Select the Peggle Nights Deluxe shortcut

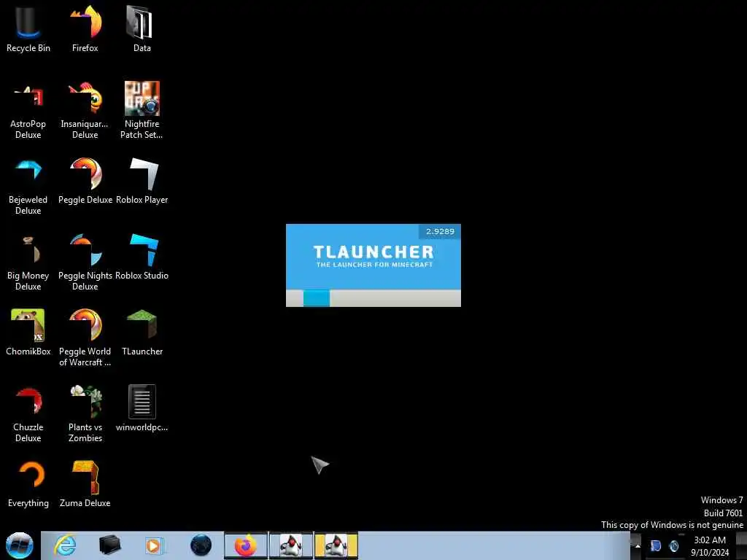click(85, 262)
